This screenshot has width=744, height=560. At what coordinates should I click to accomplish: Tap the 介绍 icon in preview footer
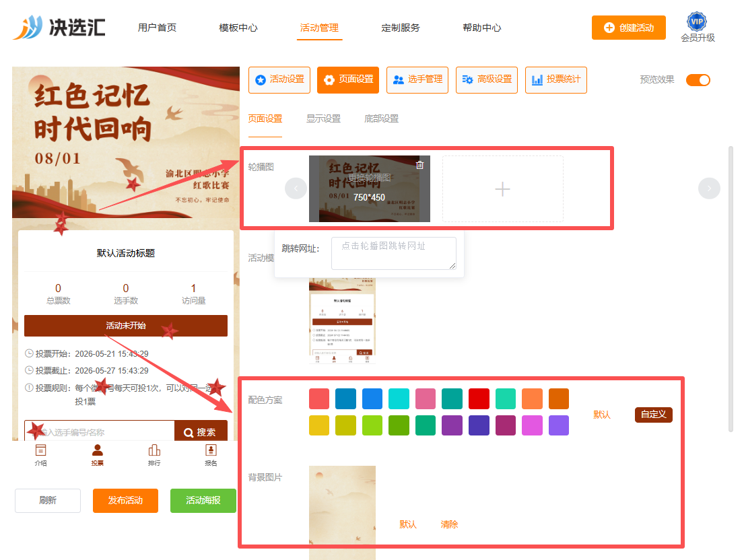(41, 455)
